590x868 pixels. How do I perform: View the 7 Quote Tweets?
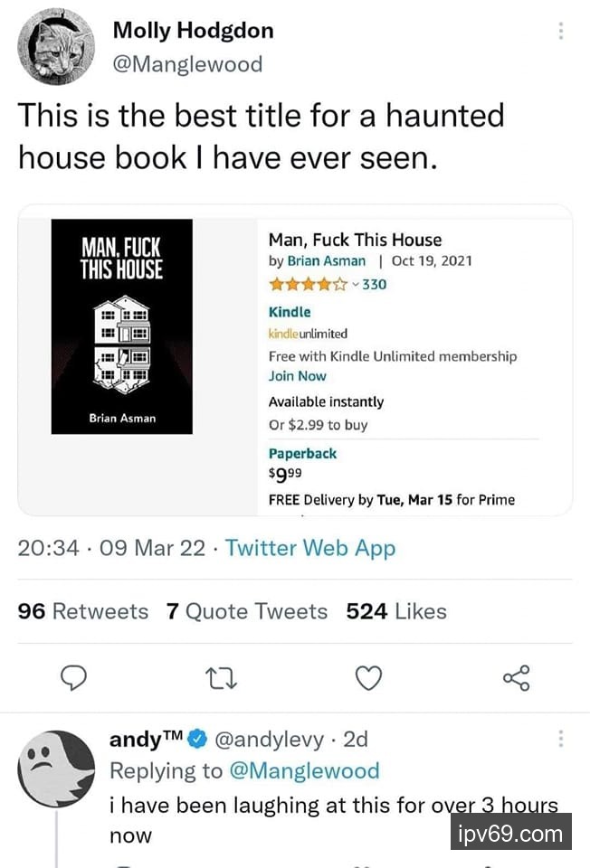coord(246,612)
